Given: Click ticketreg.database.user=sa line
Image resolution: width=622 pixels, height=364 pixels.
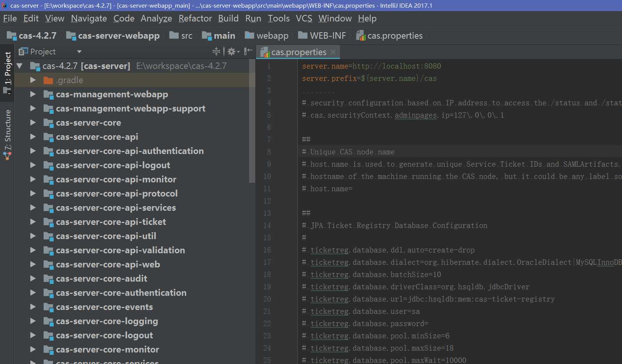Looking at the screenshot, I should point(361,311).
